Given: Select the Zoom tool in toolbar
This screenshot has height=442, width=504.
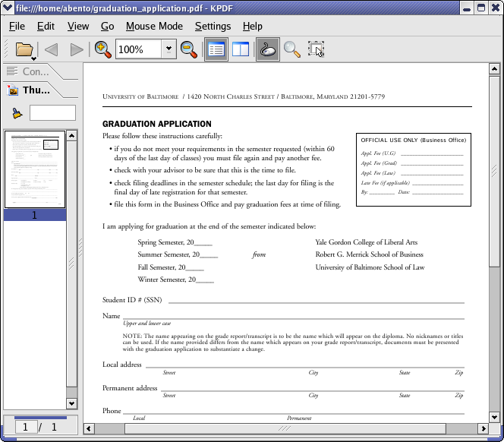Looking at the screenshot, I should 291,49.
